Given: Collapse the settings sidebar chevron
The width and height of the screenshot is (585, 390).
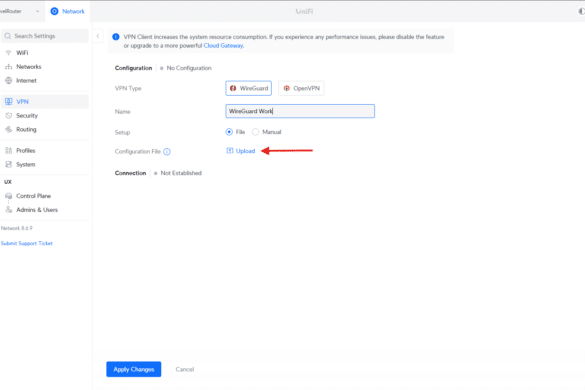Looking at the screenshot, I should 98,36.
